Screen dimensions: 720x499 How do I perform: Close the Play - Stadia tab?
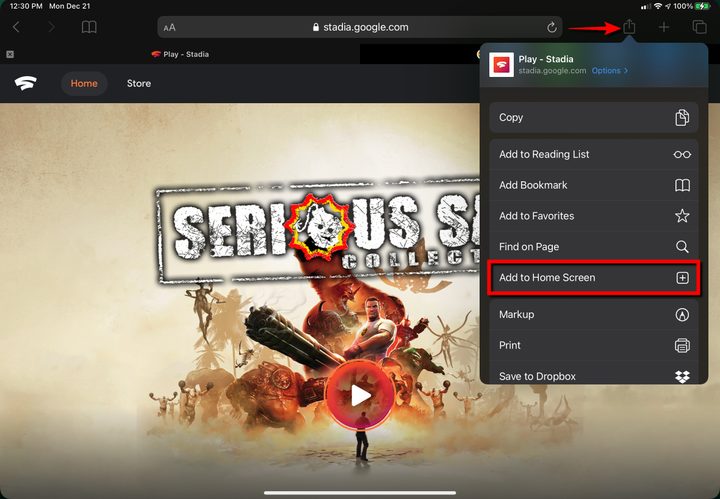click(x=10, y=54)
